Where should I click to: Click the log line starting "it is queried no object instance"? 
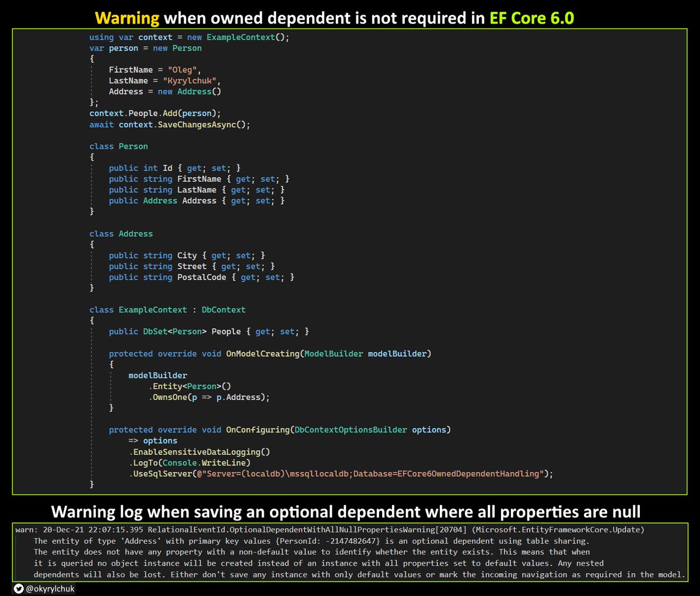[318, 563]
